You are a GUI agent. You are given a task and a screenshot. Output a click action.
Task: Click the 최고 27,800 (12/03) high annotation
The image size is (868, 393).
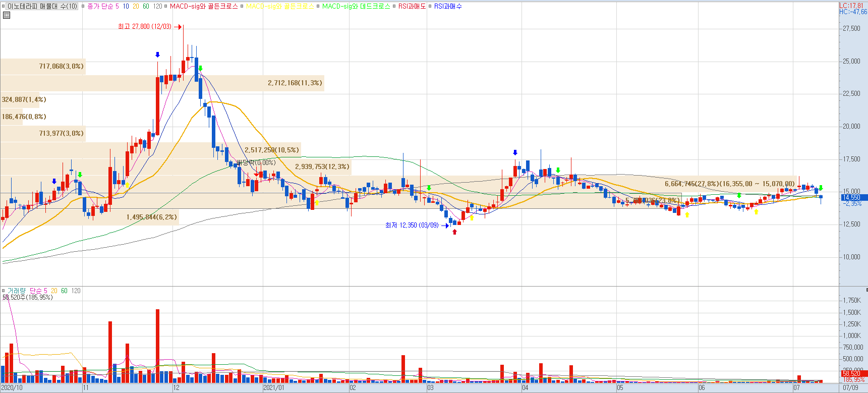tap(145, 27)
